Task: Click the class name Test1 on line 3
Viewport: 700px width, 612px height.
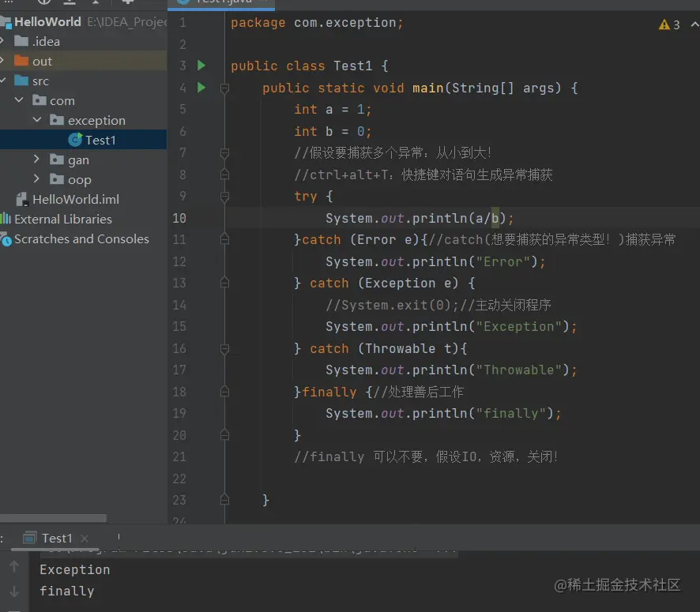Action: (352, 66)
